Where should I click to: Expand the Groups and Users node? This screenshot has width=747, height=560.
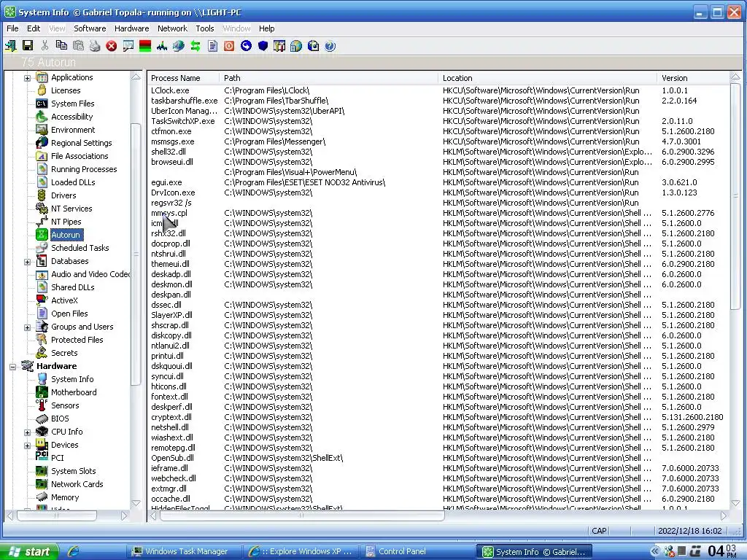pyautogui.click(x=27, y=327)
